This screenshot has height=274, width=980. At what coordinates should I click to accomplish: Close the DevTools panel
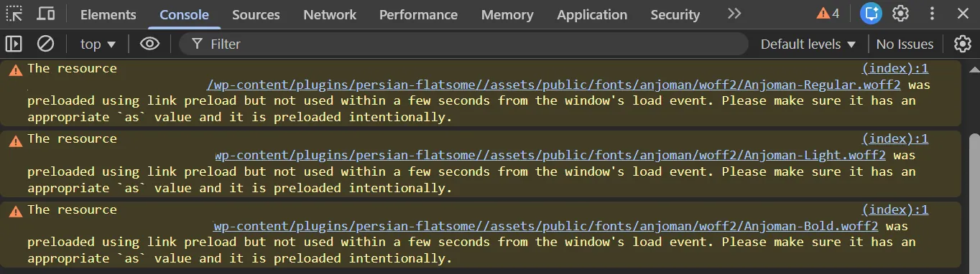pos(963,14)
